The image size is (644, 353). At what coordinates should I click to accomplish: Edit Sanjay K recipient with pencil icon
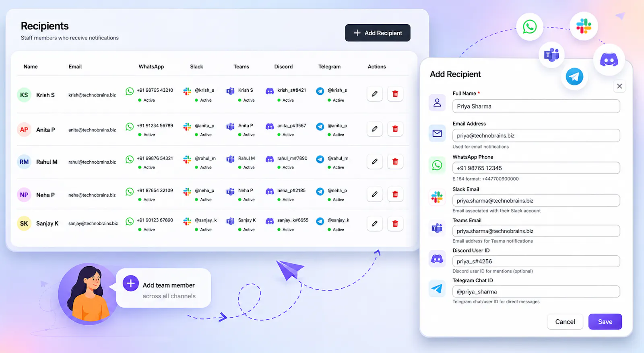375,224
